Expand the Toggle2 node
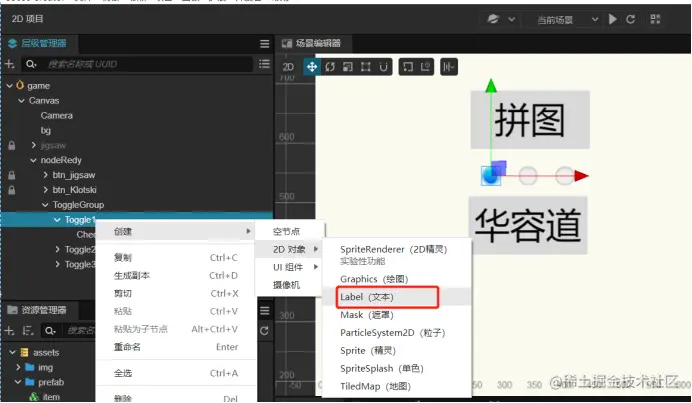Viewport: 692px width, 403px height. (x=57, y=249)
